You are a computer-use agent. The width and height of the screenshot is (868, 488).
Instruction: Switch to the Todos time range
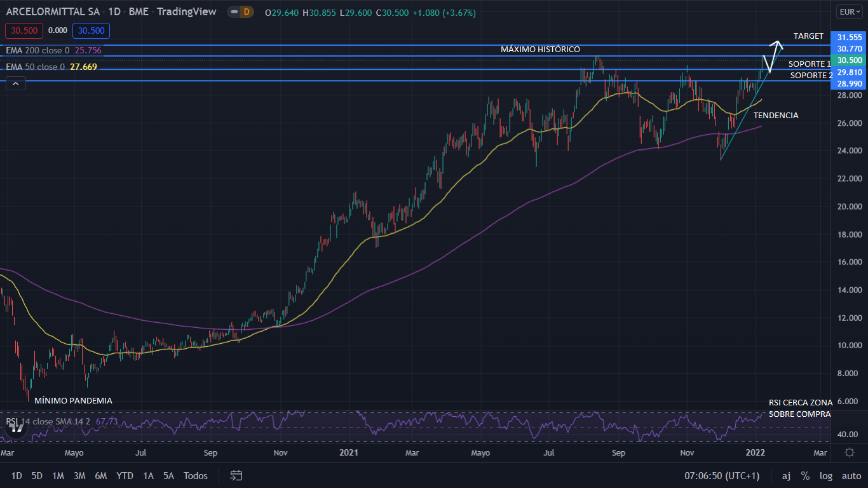195,475
